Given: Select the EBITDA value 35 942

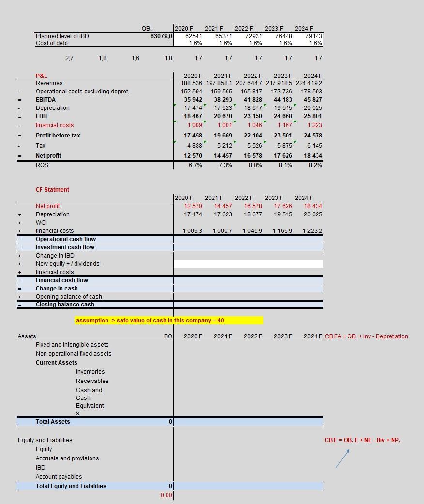Looking at the screenshot, I should 194,99.
